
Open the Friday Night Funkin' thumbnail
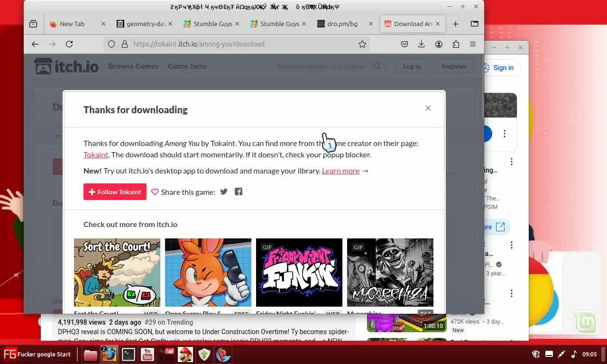[299, 273]
